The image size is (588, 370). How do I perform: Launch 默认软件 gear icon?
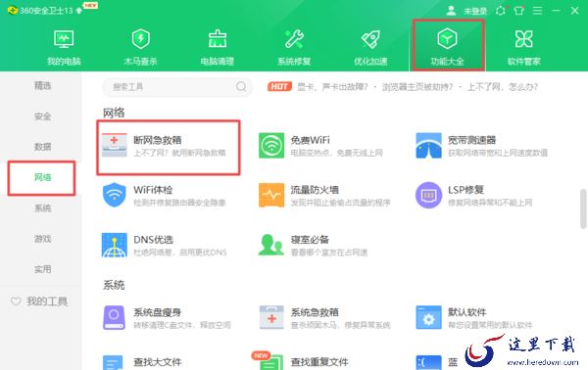pos(428,317)
